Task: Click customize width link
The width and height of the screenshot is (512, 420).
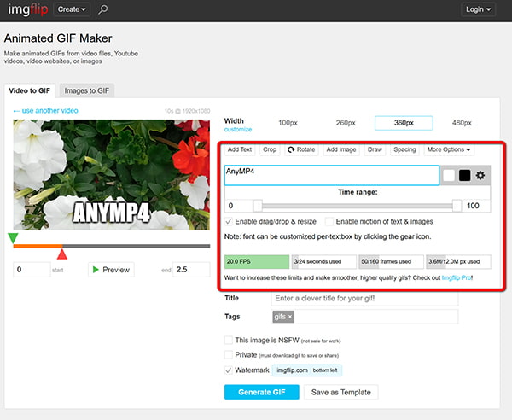Action: pyautogui.click(x=238, y=130)
